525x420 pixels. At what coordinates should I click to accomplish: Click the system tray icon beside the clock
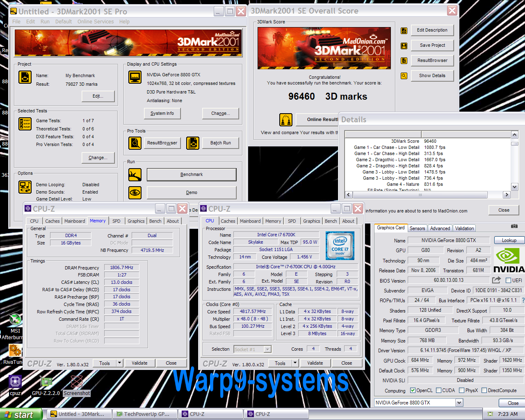point(490,414)
